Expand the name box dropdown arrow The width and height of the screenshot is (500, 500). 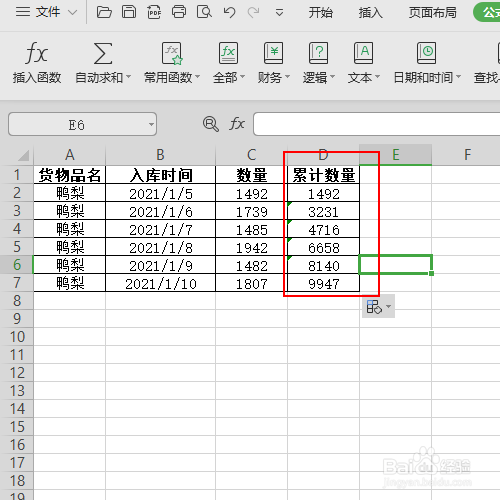click(x=151, y=124)
